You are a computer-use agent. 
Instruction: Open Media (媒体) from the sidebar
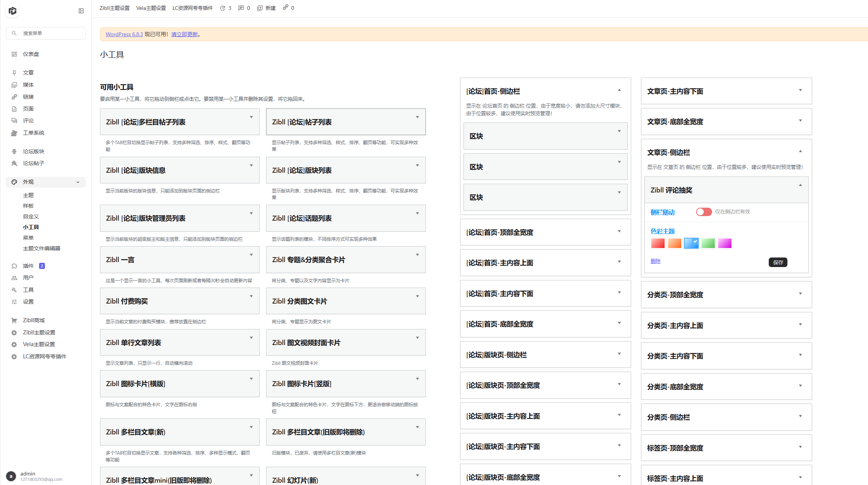pyautogui.click(x=28, y=85)
